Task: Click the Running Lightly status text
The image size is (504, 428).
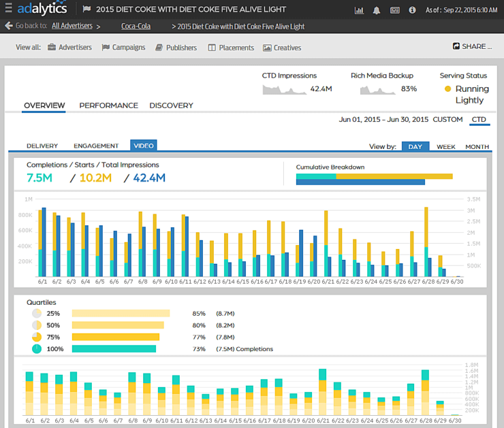Action: pyautogui.click(x=472, y=95)
